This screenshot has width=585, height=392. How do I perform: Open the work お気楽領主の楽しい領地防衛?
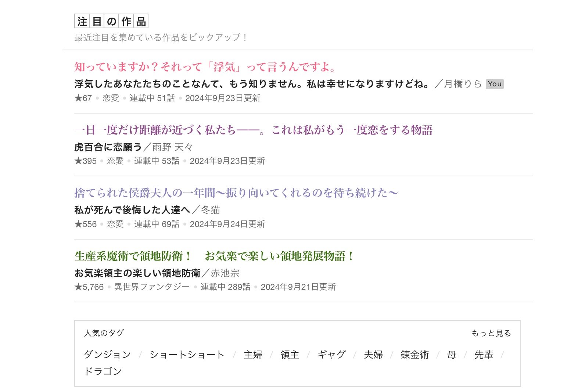tap(137, 273)
